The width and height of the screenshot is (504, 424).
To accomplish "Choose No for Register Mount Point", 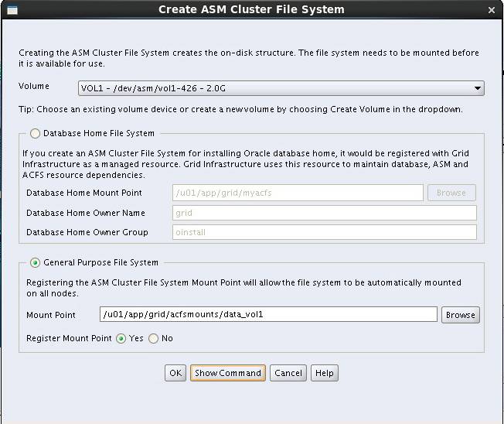I will 153,338.
